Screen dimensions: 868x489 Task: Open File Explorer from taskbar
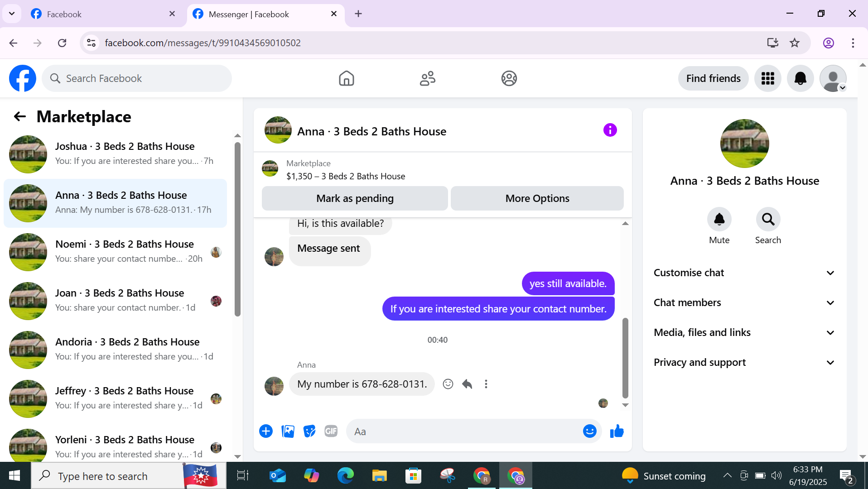[x=379, y=475]
